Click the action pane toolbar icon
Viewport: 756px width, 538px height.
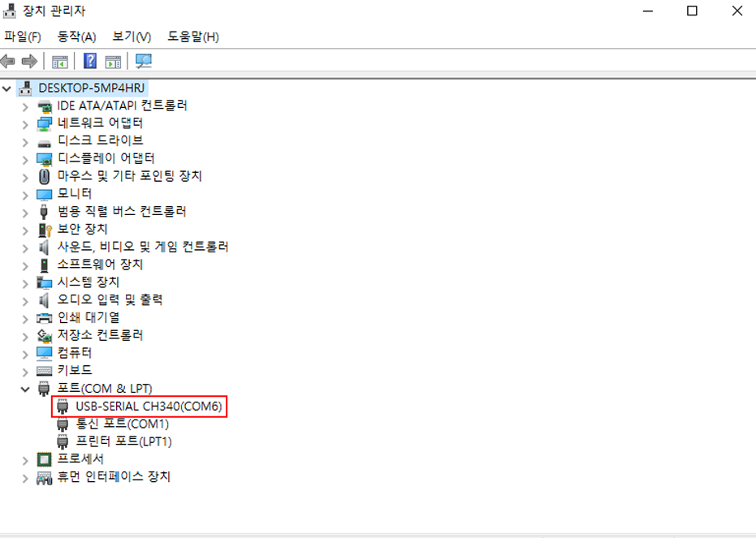[114, 62]
